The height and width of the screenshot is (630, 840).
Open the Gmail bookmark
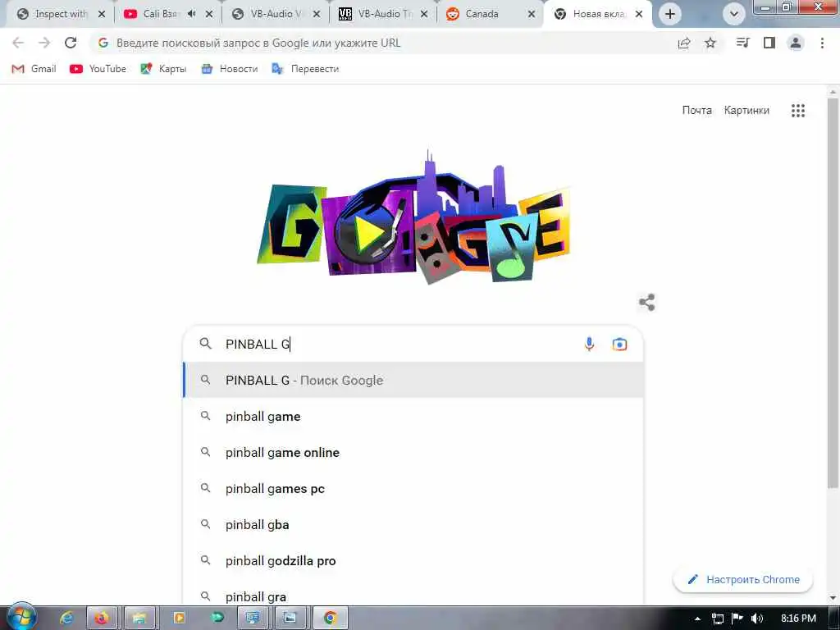tap(34, 69)
